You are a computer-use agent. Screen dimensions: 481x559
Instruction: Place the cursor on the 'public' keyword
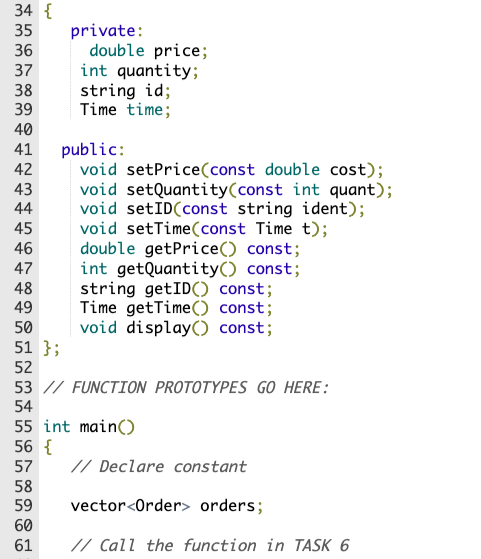[89, 150]
